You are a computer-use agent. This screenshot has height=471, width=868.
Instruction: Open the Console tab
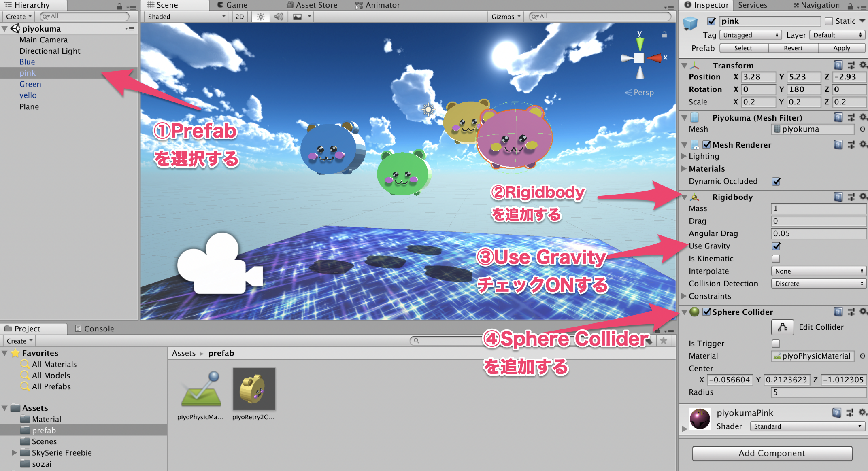pyautogui.click(x=94, y=328)
